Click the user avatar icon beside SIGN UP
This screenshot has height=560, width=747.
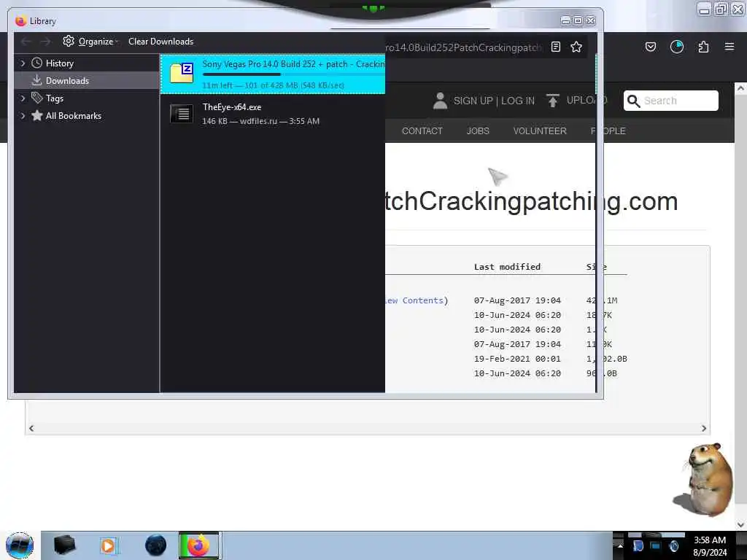click(x=440, y=101)
